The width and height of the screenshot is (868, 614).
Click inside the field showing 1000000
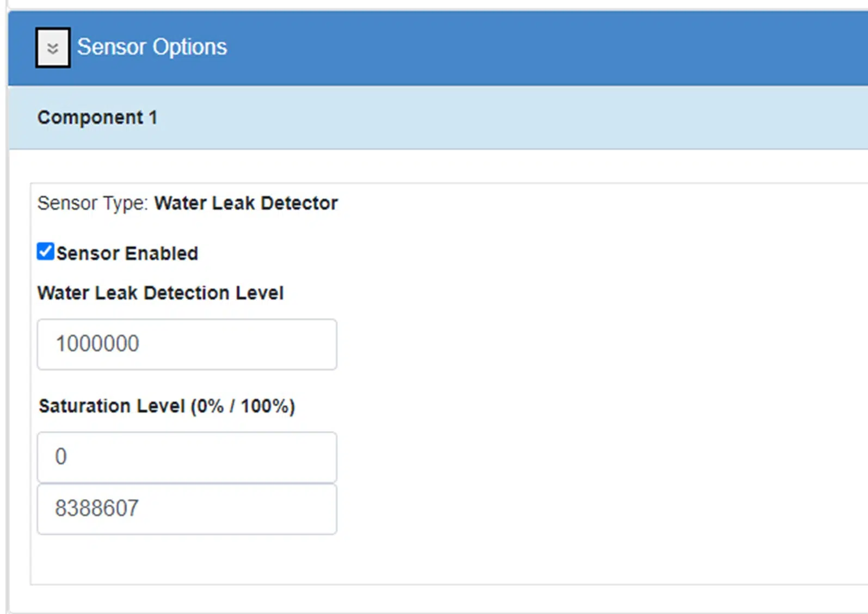pos(187,345)
